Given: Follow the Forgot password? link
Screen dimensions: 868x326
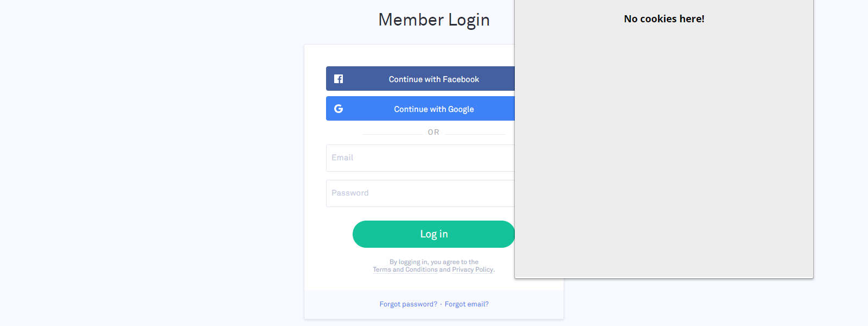Looking at the screenshot, I should 408,304.
